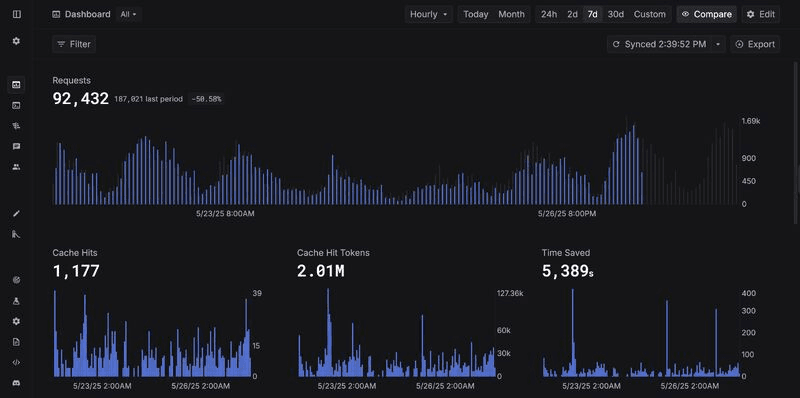Image resolution: width=800 pixels, height=398 pixels.
Task: Click the Cache Hits bar chart
Action: click(x=152, y=333)
